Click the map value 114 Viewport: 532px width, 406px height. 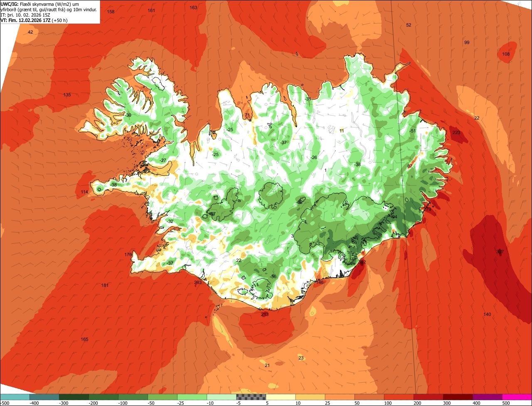(x=84, y=192)
